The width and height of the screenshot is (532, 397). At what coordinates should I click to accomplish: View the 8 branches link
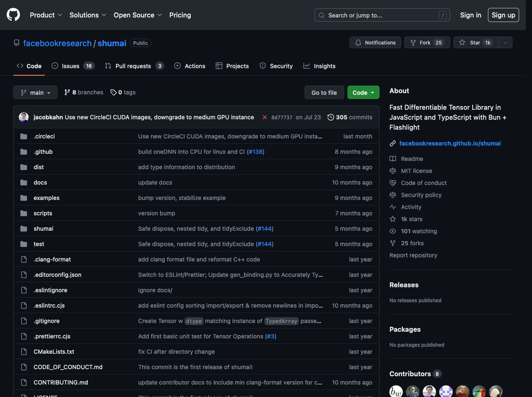[x=84, y=92]
